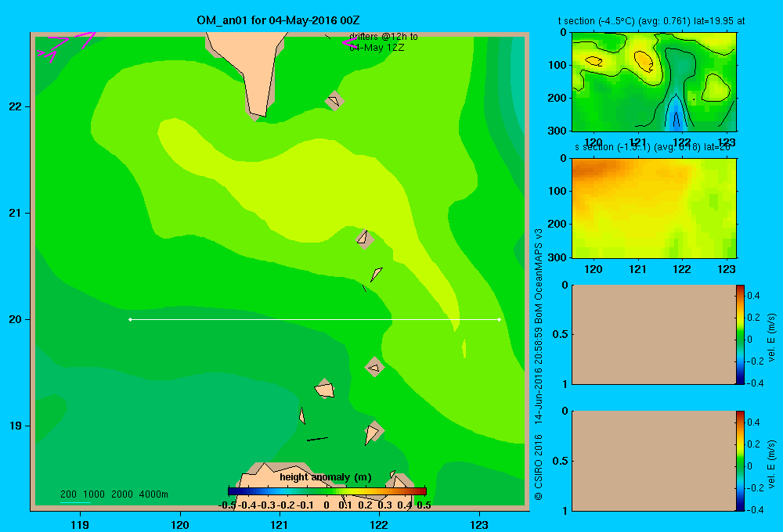This screenshot has width=783, height=532.
Task: Click the latitude label '22' on the map axis
Action: coord(15,106)
